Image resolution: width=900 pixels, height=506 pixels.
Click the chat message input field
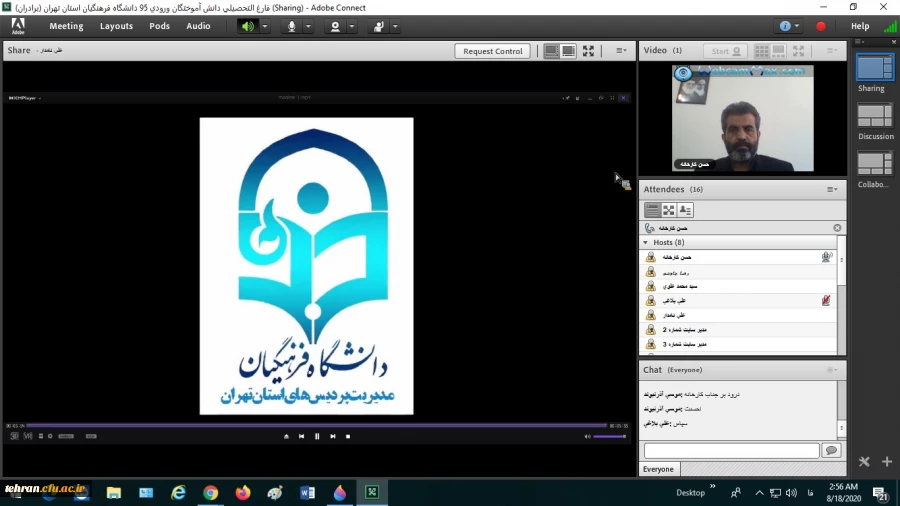click(731, 451)
